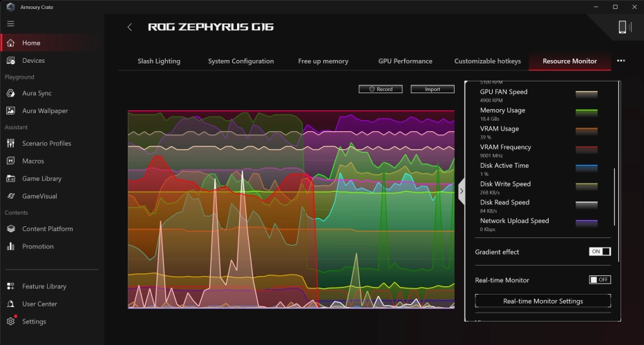The height and width of the screenshot is (345, 644).
Task: Click the Promotion chart icon
Action: click(10, 246)
